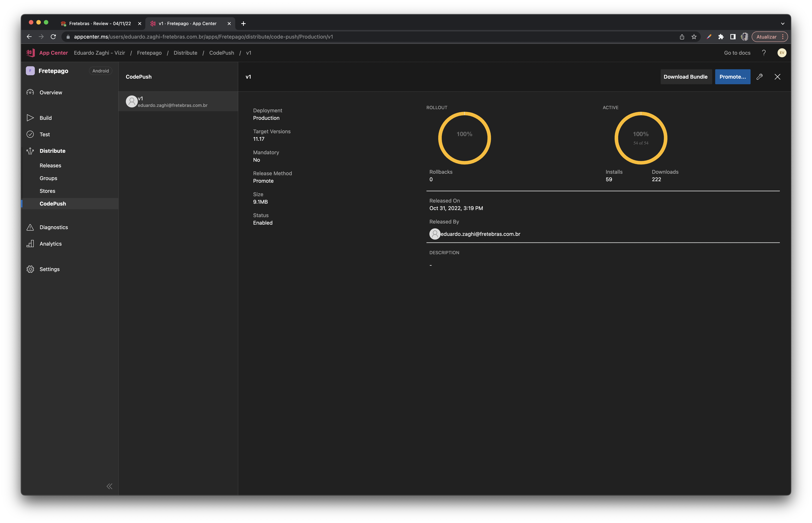Image resolution: width=812 pixels, height=523 pixels.
Task: Click the App Center logo icon
Action: click(31, 53)
